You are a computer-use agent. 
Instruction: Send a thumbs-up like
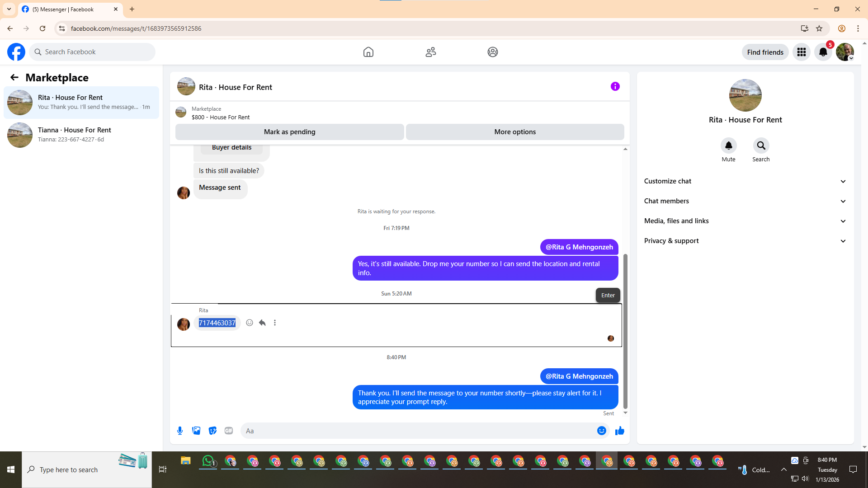point(619,431)
